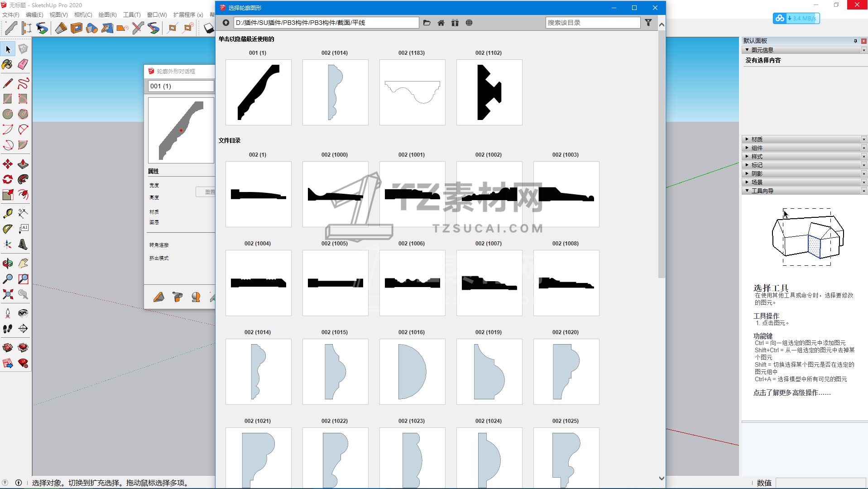Viewport: 868px width, 489px height.
Task: Open the 视图(V) menu
Action: tap(59, 15)
